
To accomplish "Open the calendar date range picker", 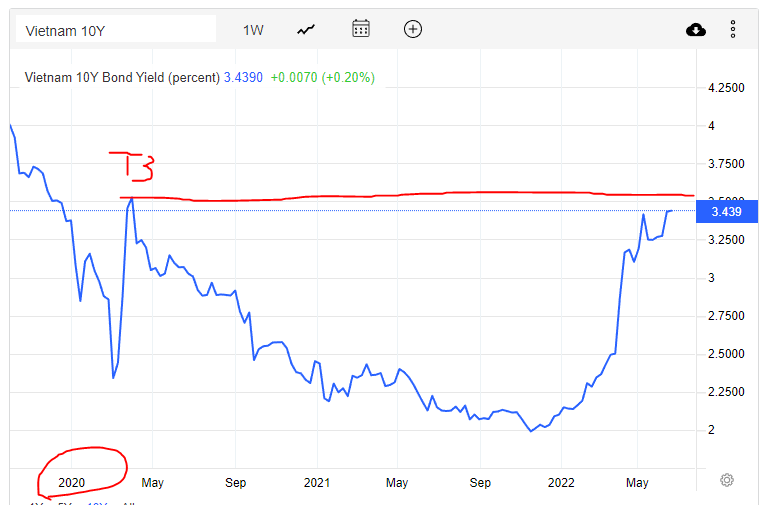I will [x=361, y=29].
